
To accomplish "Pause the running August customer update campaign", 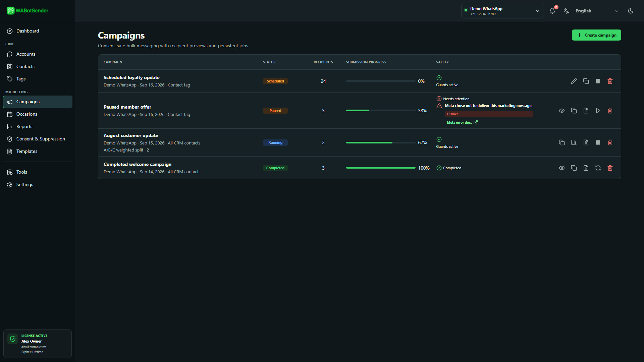I will click(x=598, y=142).
